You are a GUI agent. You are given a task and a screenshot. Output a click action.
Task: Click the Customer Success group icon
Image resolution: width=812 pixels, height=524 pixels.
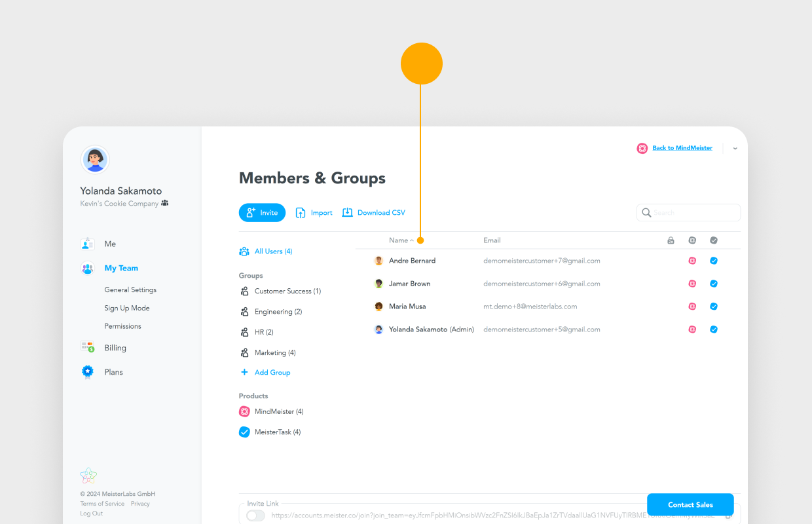tap(244, 291)
